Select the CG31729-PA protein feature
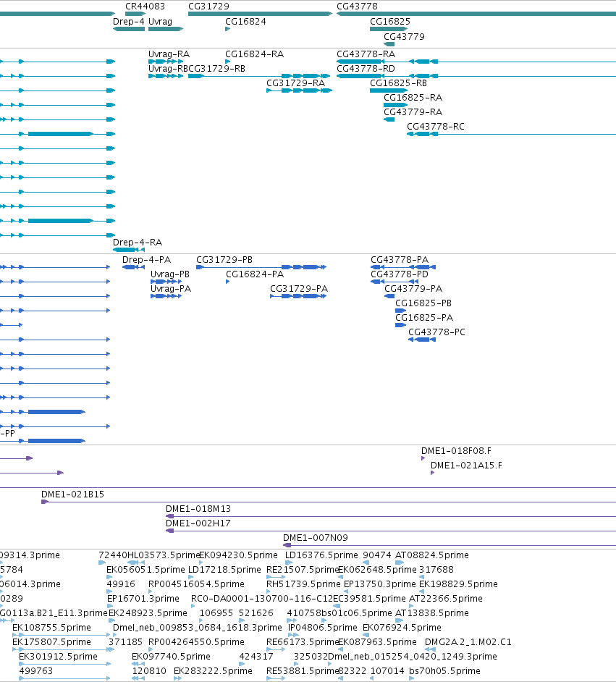This screenshot has width=616, height=682. pyautogui.click(x=298, y=296)
